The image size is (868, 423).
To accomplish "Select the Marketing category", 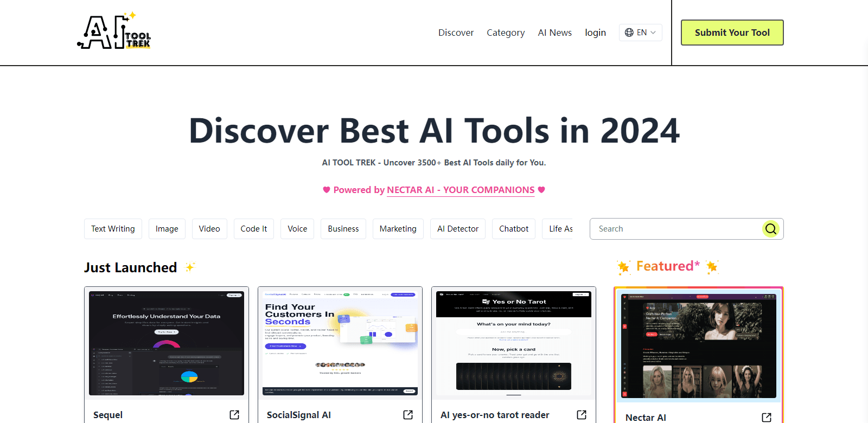I will [x=398, y=229].
